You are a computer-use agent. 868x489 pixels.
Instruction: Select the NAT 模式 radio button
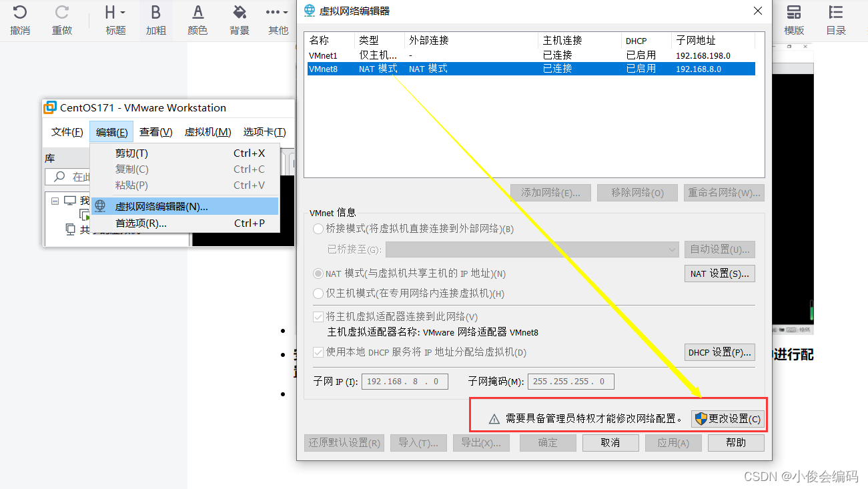318,274
